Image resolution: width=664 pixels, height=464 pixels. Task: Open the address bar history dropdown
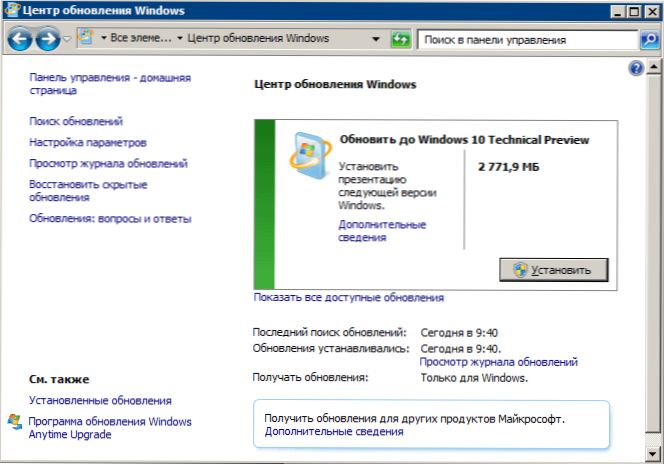[x=376, y=39]
